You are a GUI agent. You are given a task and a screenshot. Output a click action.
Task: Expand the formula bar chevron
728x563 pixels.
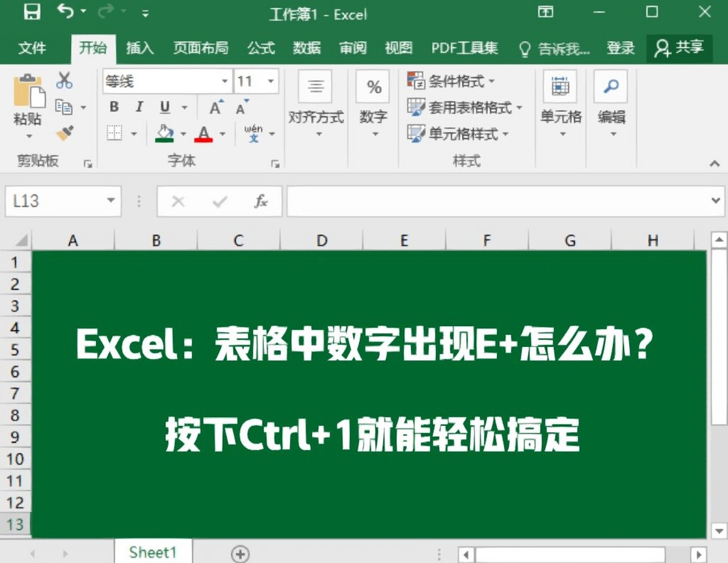tap(716, 201)
